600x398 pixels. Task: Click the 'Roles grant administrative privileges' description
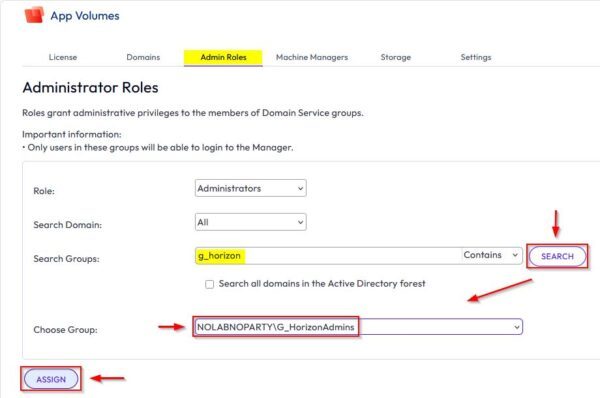193,113
